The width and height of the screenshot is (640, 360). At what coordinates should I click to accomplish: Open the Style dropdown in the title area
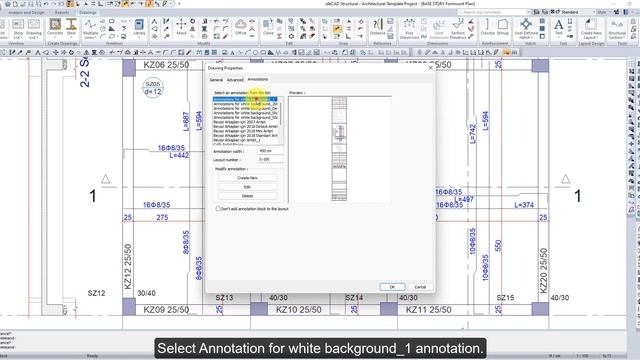click(x=603, y=12)
